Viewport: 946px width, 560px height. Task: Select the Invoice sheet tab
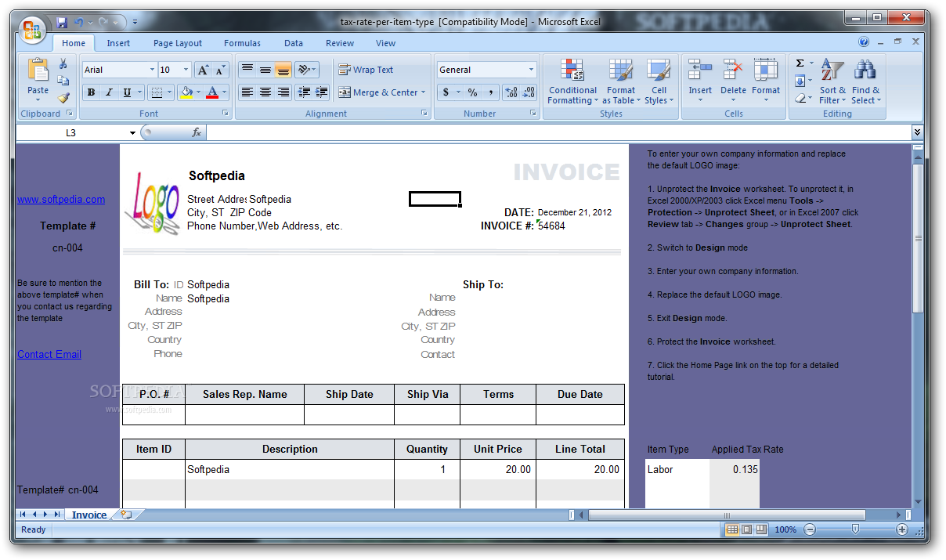[x=88, y=515]
